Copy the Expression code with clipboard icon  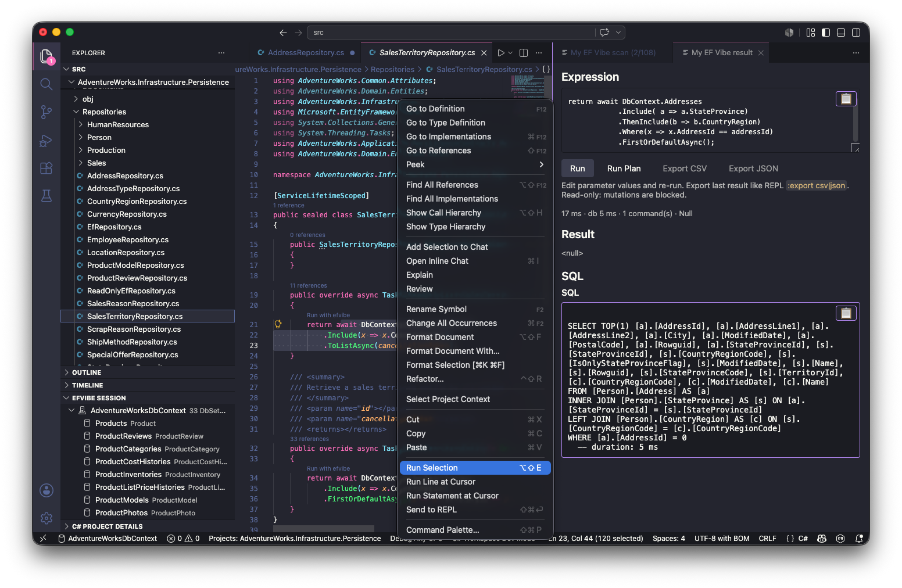846,99
